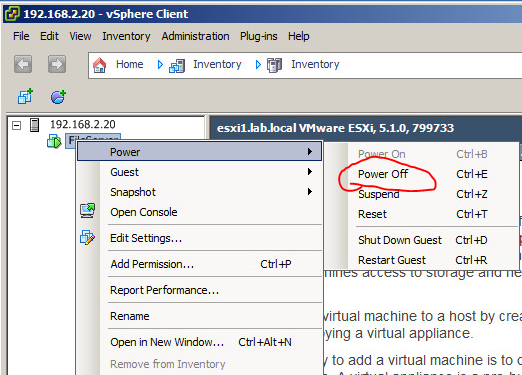Go to Home in breadcrumb bar
Screen dimensions: 522x375
tap(130, 64)
